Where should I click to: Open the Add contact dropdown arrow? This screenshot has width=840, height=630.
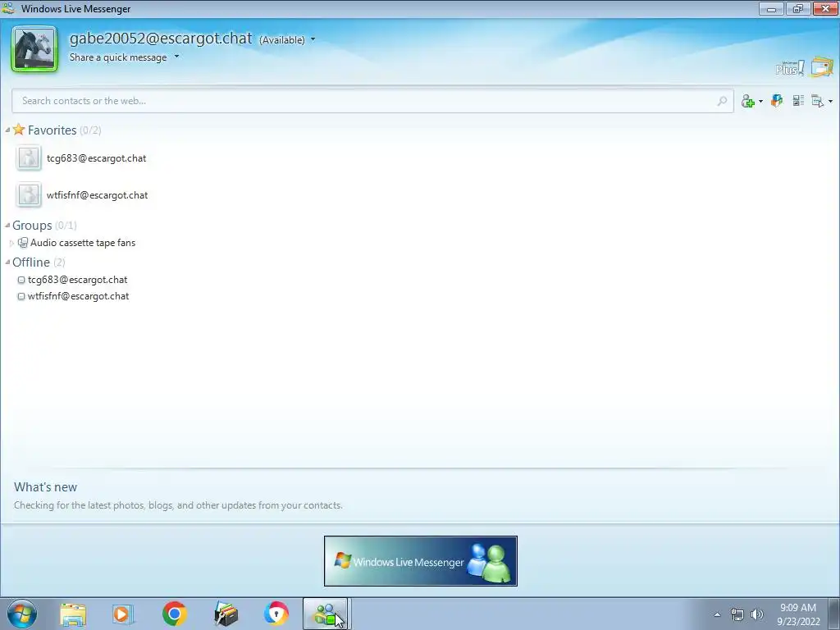(x=760, y=101)
